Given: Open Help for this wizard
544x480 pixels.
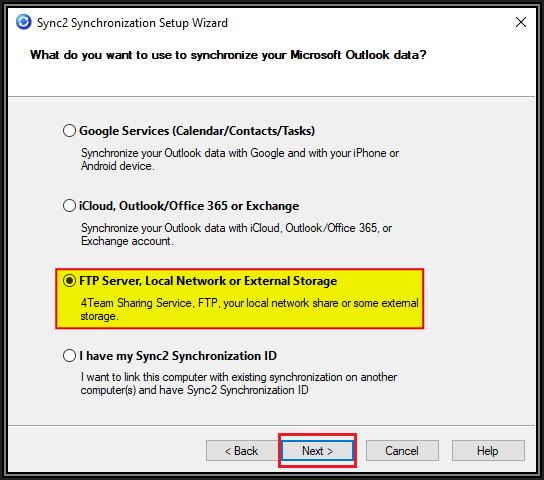Looking at the screenshot, I should (x=488, y=451).
